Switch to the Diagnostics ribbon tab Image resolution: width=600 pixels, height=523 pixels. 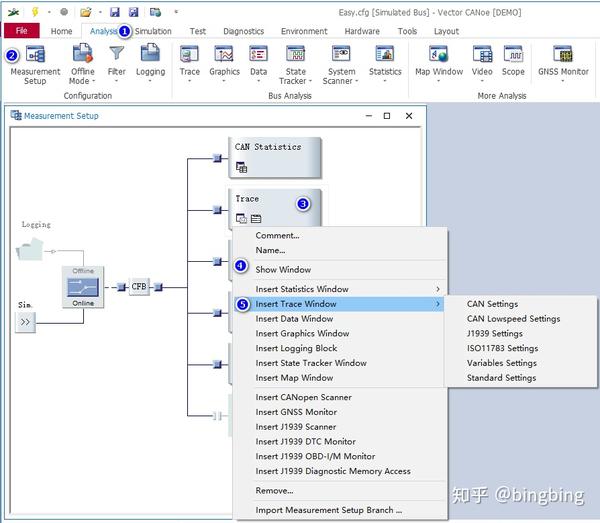coord(243,31)
